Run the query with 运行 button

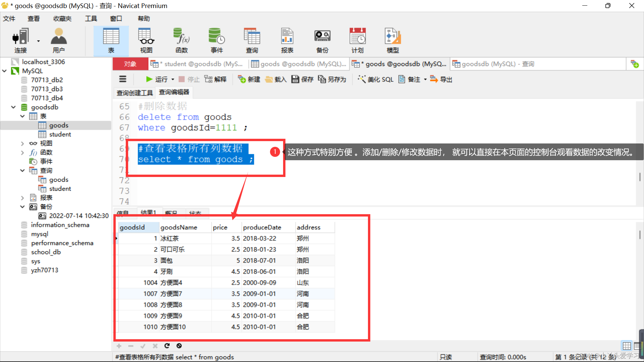157,79
